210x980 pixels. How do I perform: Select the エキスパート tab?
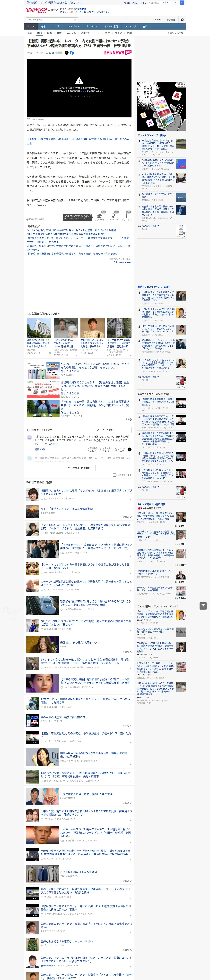[72, 27]
